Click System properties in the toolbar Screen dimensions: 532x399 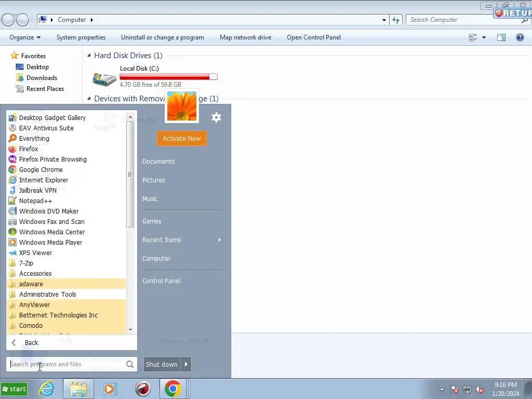tap(81, 37)
